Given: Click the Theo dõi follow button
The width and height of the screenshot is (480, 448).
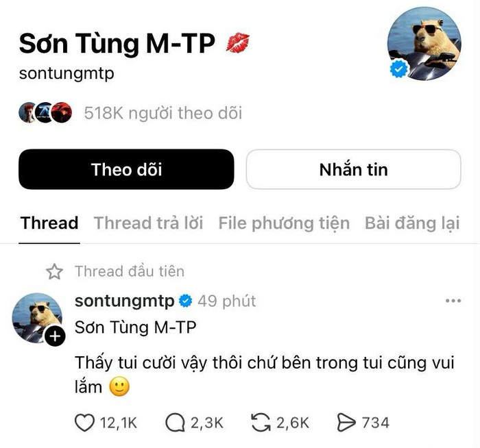Looking at the screenshot, I should pos(126,169).
